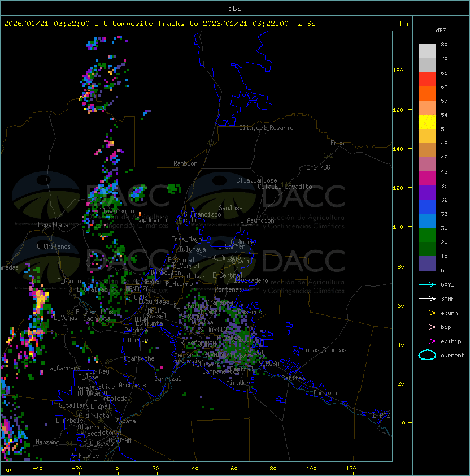Pick the bottom indigo swatch above 5

(427, 263)
